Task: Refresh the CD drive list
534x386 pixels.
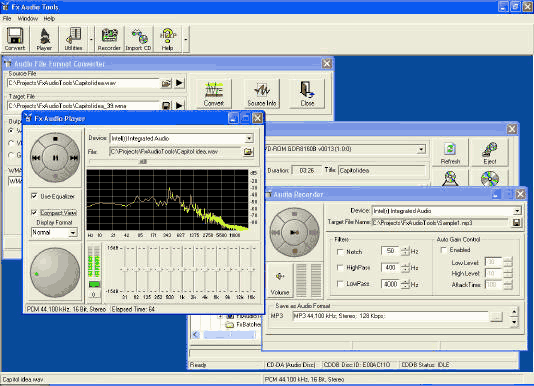Action: (450, 153)
